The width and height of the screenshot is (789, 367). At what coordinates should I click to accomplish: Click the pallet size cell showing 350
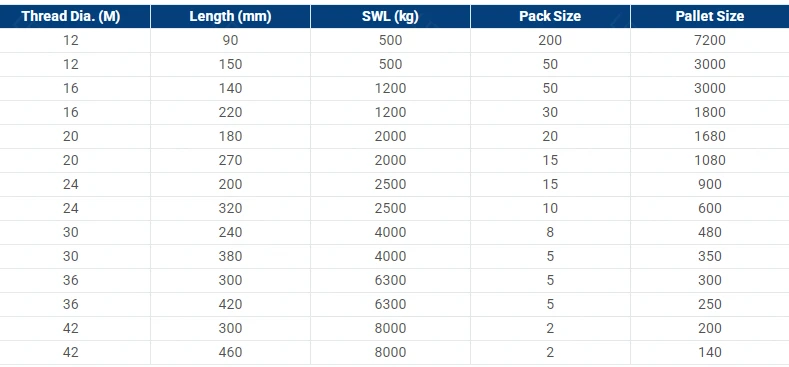(x=710, y=256)
